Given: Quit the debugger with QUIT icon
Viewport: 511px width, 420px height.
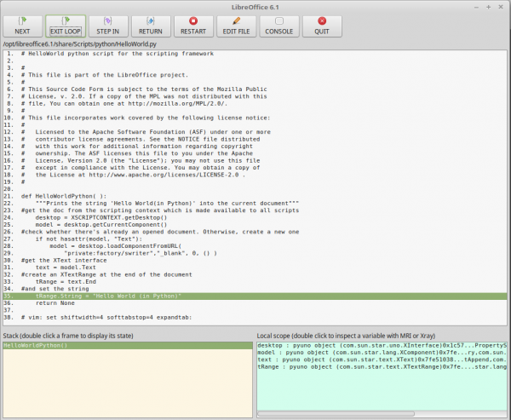Looking at the screenshot, I should pyautogui.click(x=322, y=21).
